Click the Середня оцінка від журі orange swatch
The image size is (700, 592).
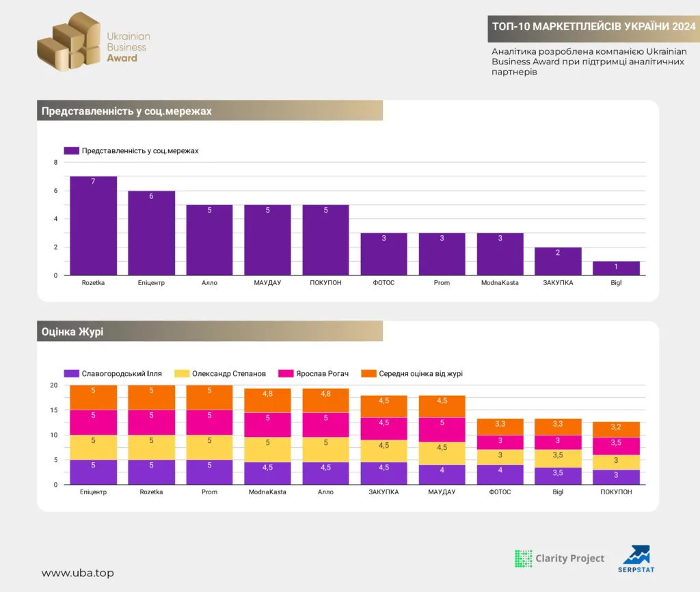368,373
